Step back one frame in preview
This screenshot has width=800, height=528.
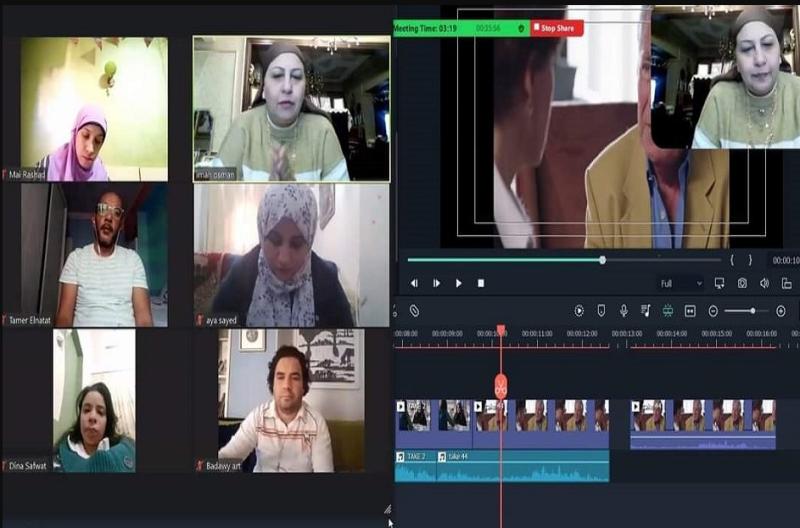414,283
